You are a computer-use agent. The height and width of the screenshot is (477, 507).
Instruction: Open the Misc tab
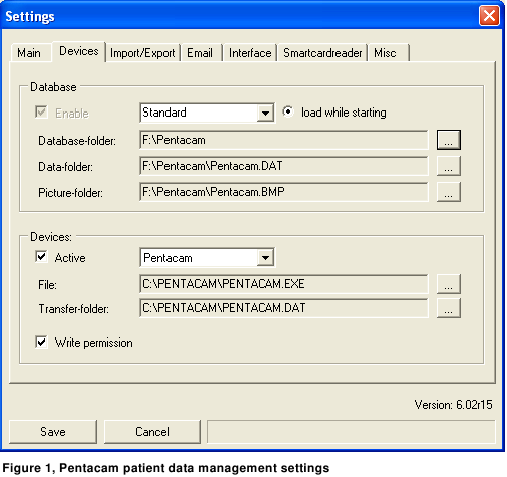tap(389, 53)
